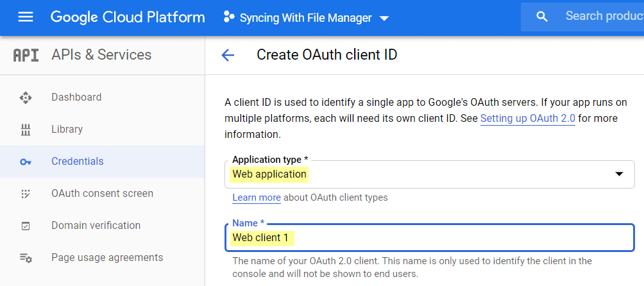644x286 pixels.
Task: Follow the Learn more link
Action: 256,198
